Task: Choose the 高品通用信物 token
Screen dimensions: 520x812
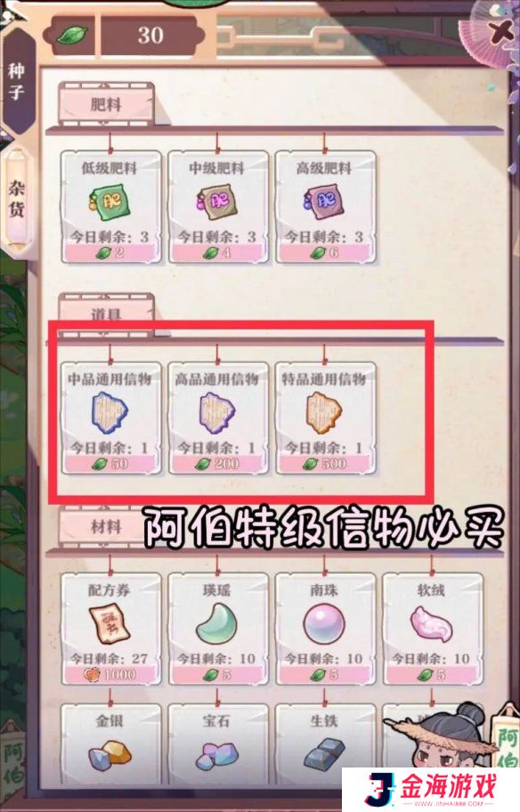Action: click(217, 418)
